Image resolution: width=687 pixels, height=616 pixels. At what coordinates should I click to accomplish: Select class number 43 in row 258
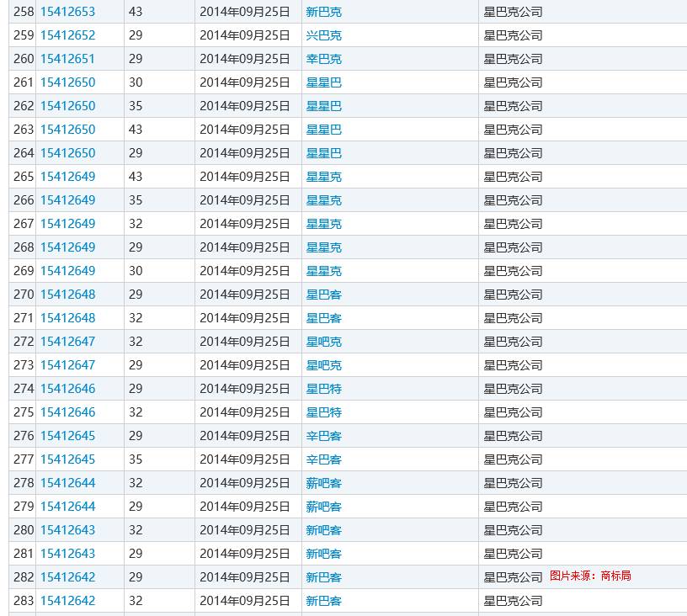coord(136,12)
